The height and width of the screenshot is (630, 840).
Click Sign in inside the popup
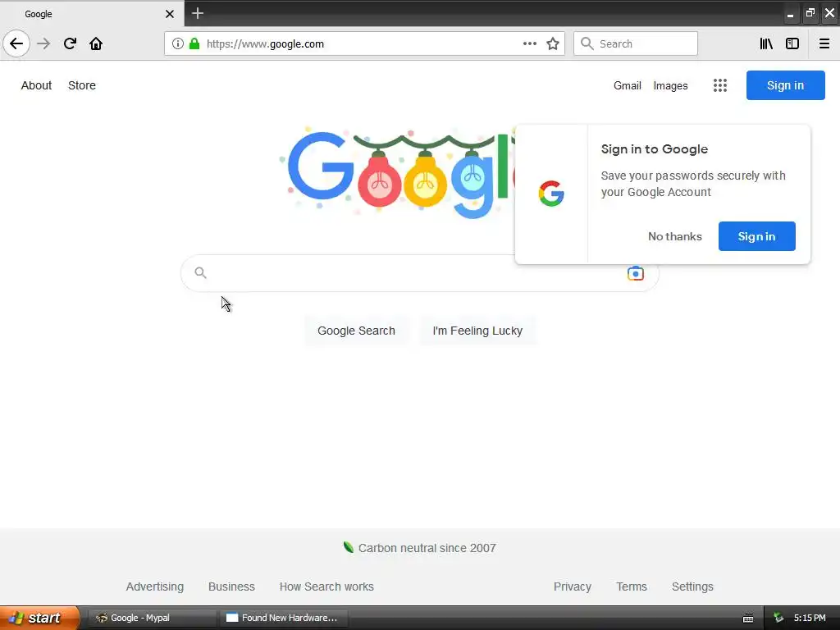pyautogui.click(x=756, y=236)
